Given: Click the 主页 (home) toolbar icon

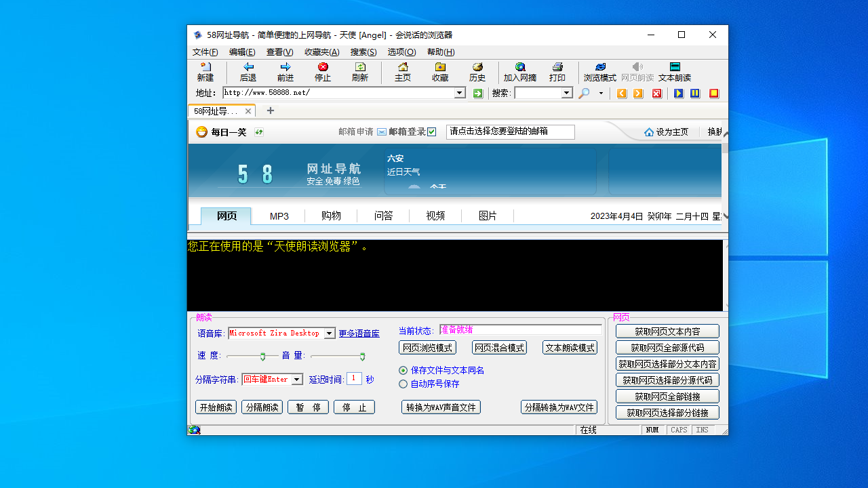Looking at the screenshot, I should (402, 72).
